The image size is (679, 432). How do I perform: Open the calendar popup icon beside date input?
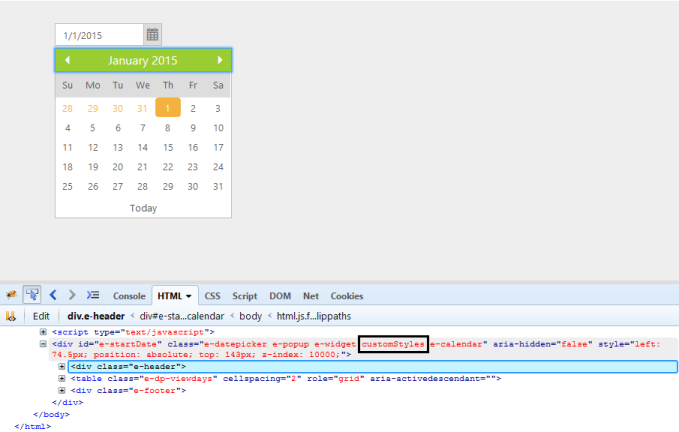click(152, 35)
